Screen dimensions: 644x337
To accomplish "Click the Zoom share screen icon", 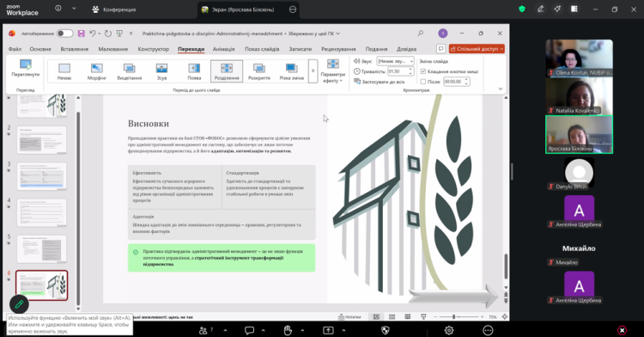I will tap(328, 330).
